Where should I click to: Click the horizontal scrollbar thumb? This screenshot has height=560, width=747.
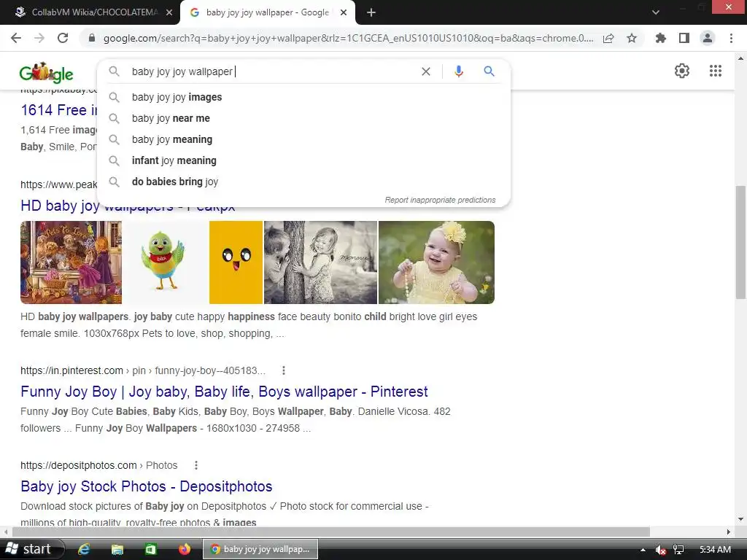pyautogui.click(x=331, y=532)
